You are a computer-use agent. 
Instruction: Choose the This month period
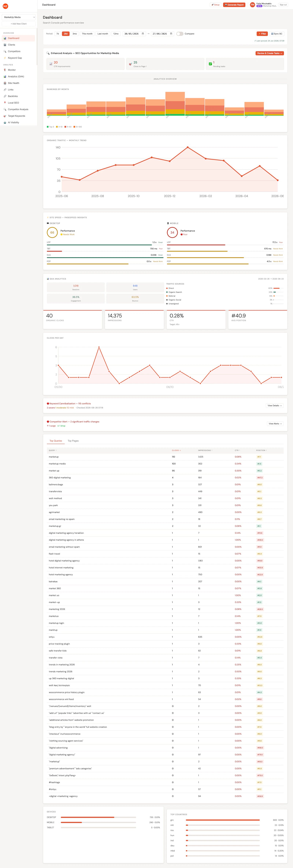pos(87,34)
